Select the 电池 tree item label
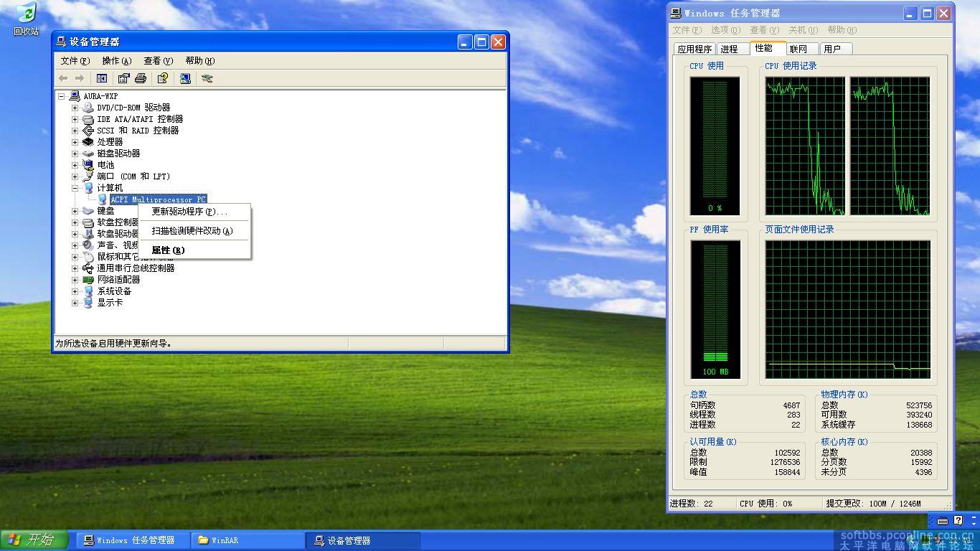 coord(105,165)
